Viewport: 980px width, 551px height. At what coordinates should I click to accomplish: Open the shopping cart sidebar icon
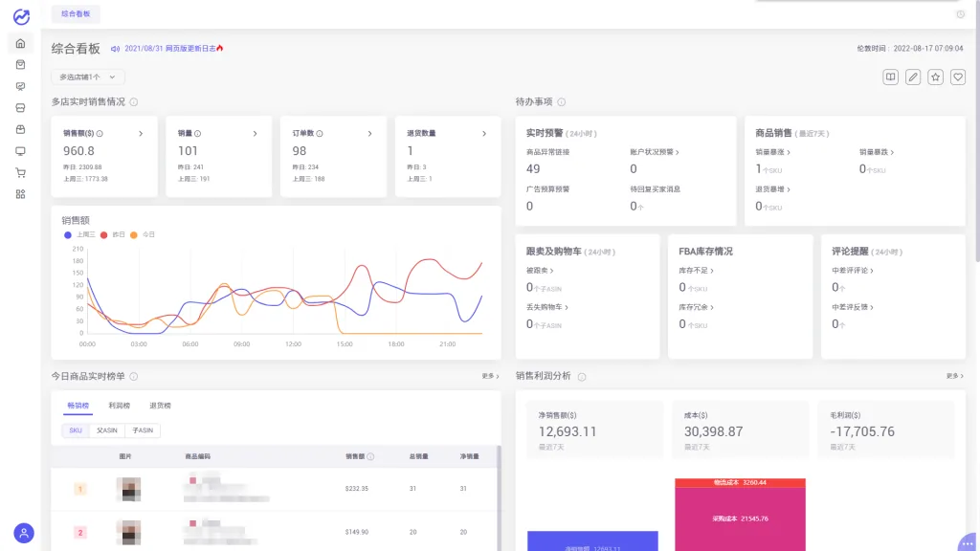click(21, 172)
